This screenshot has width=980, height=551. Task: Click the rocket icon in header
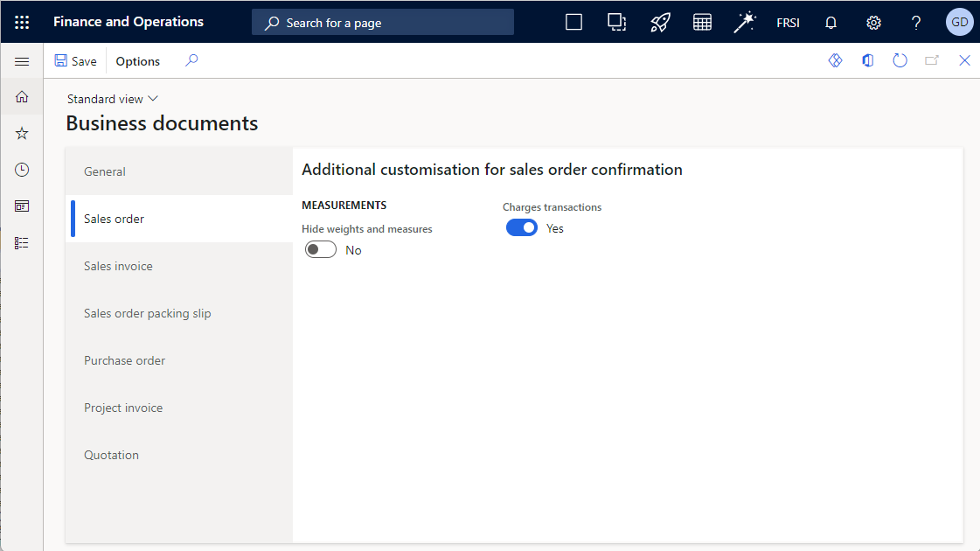(x=660, y=23)
